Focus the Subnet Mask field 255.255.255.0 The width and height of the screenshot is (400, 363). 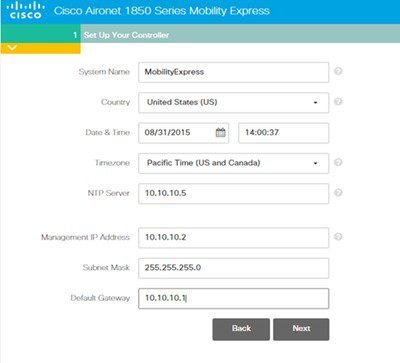pyautogui.click(x=233, y=268)
